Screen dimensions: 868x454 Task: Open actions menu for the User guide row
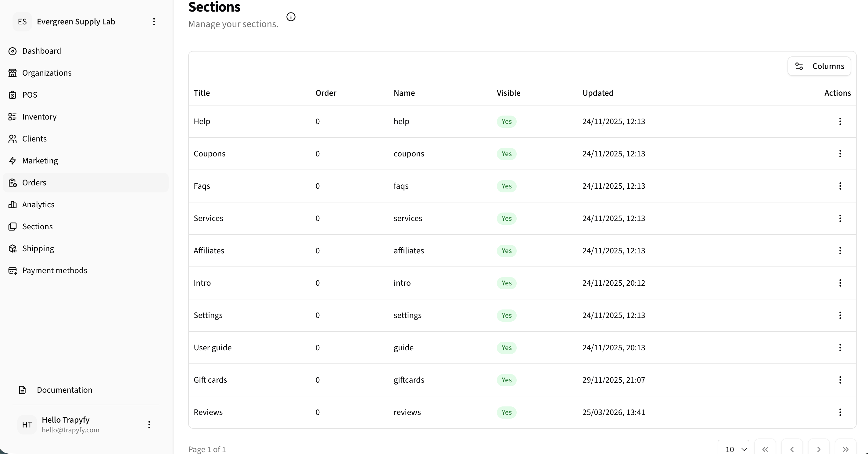840,348
